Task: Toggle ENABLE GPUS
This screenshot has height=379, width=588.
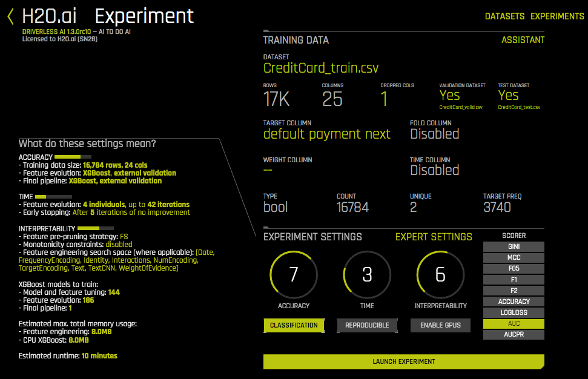Action: coord(440,325)
